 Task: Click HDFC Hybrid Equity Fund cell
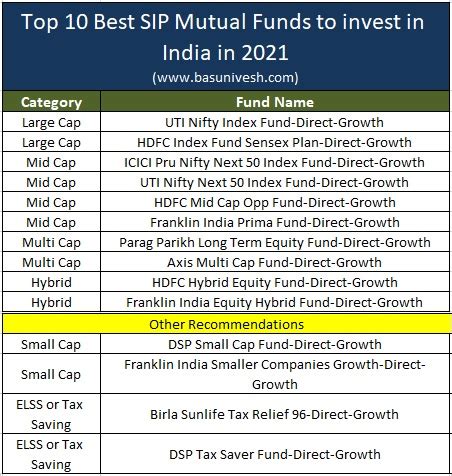[275, 282]
